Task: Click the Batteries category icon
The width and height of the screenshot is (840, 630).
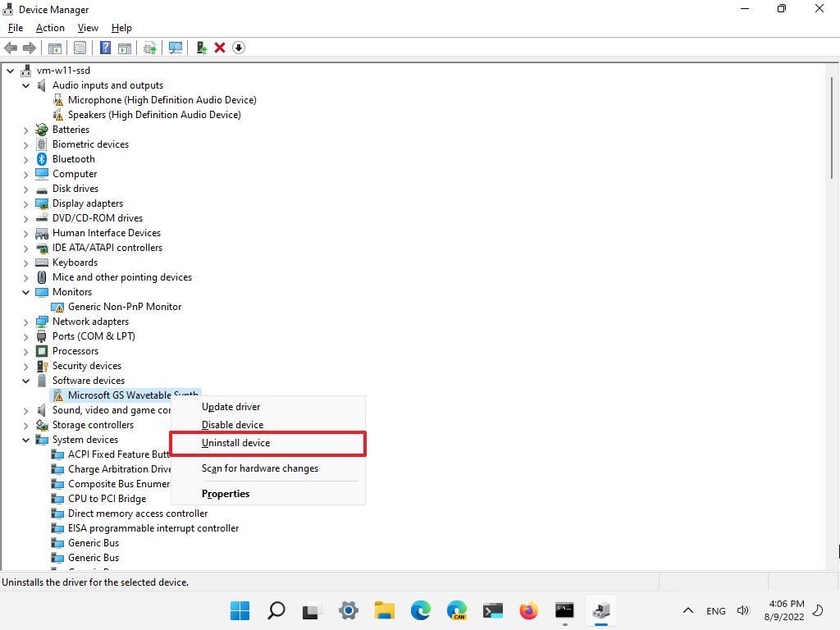Action: click(x=42, y=130)
